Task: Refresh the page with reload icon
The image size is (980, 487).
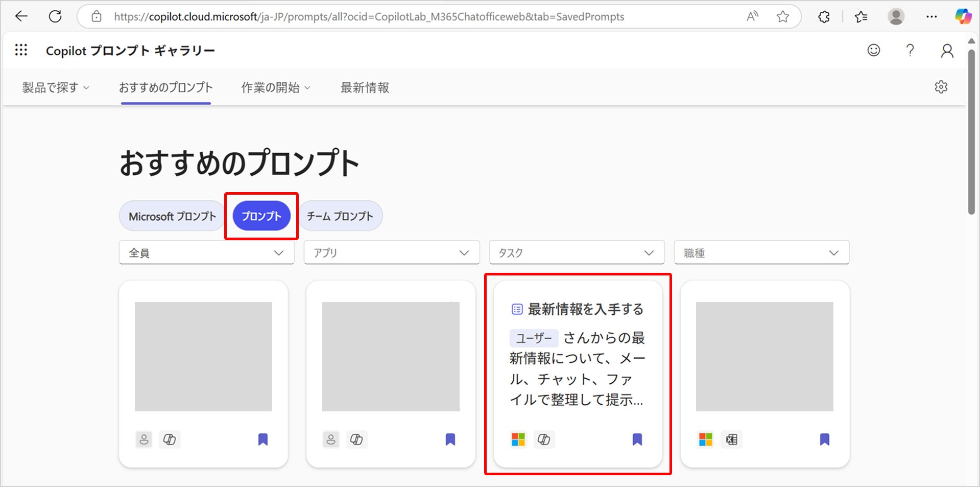Action: [55, 16]
